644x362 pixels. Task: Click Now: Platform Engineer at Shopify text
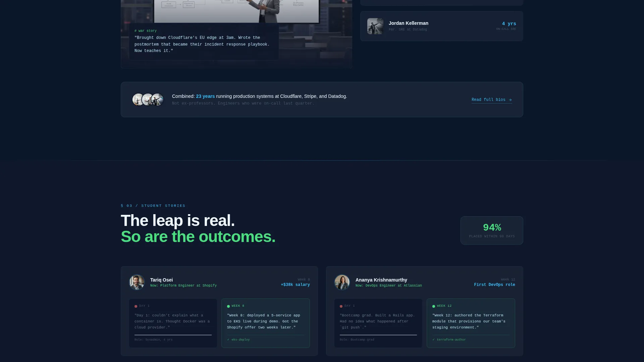(183, 286)
